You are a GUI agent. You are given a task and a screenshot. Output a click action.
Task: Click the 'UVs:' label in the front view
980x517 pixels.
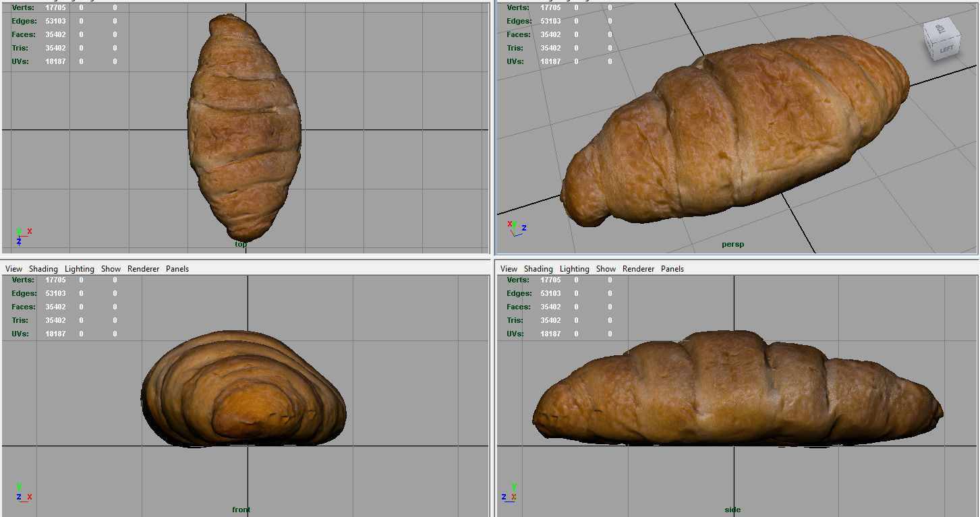pyautogui.click(x=21, y=334)
